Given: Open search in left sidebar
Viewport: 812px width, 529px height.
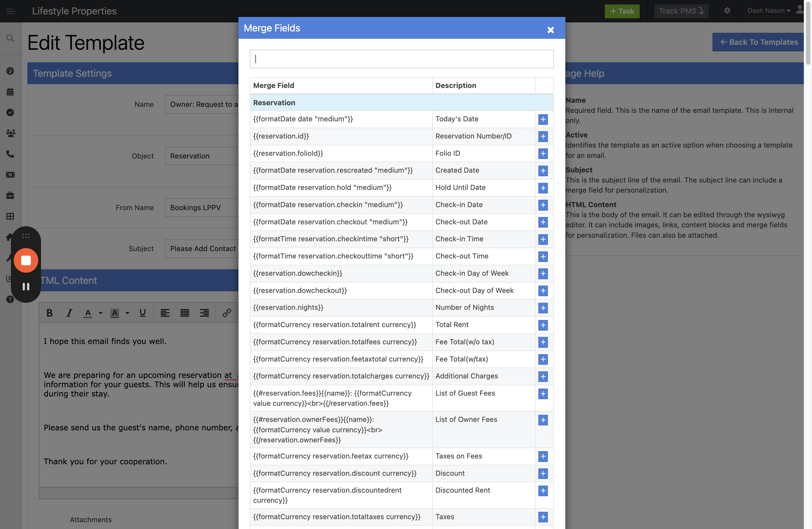Looking at the screenshot, I should 10,38.
